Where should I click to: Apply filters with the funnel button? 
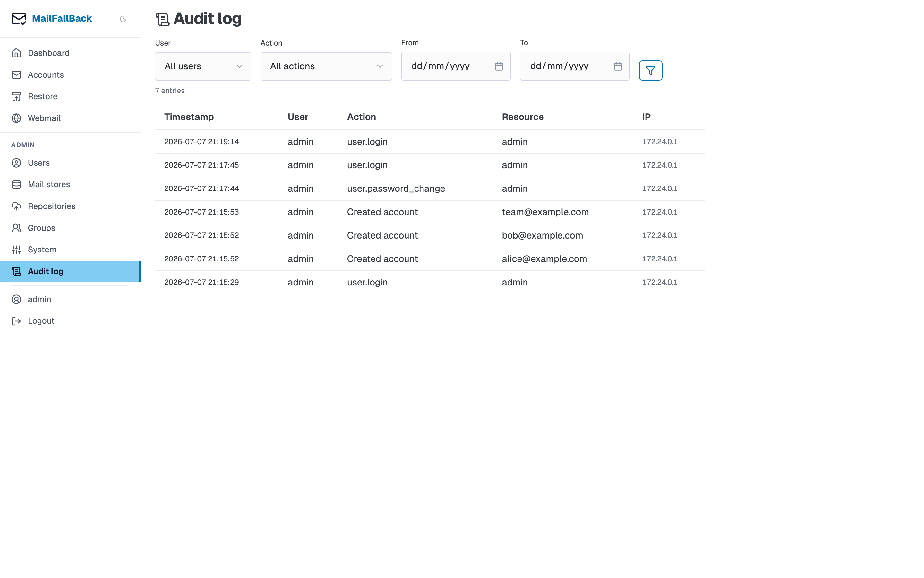click(651, 70)
